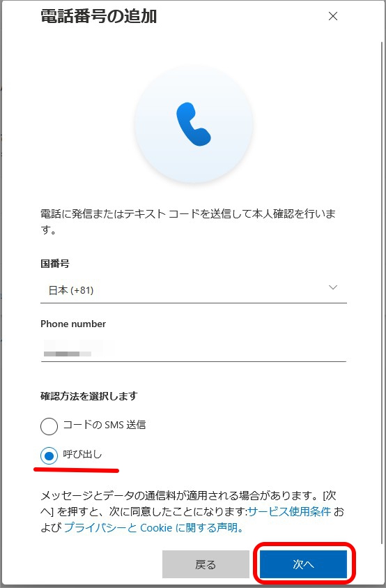Screen dimensions: 386x588
Task: Click the Phone number label text
Action: tap(73, 324)
